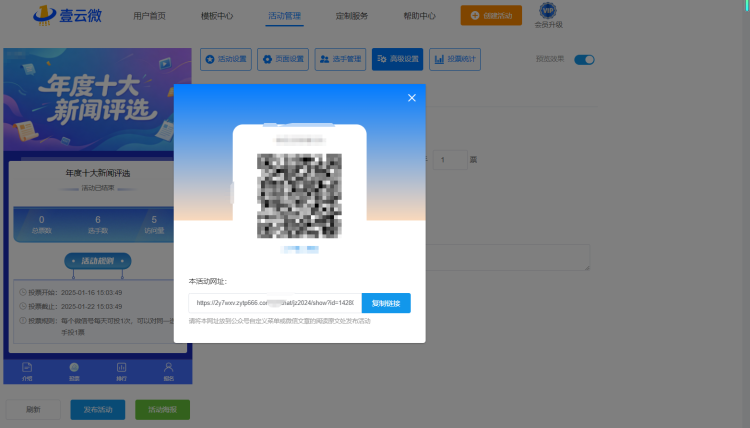Click the 总票数 0 statistic
Viewport: 750px width, 428px height.
point(42,224)
